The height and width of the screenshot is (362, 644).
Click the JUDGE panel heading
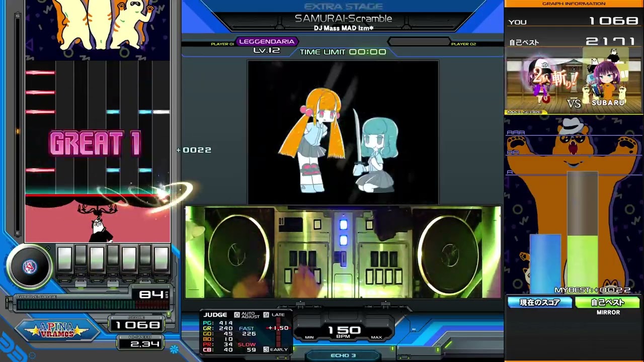(x=215, y=315)
